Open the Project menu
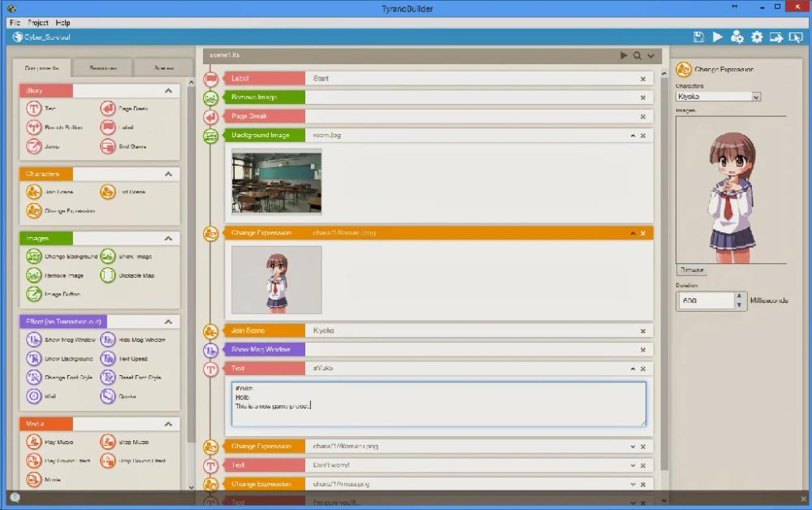The image size is (812, 510). 38,23
